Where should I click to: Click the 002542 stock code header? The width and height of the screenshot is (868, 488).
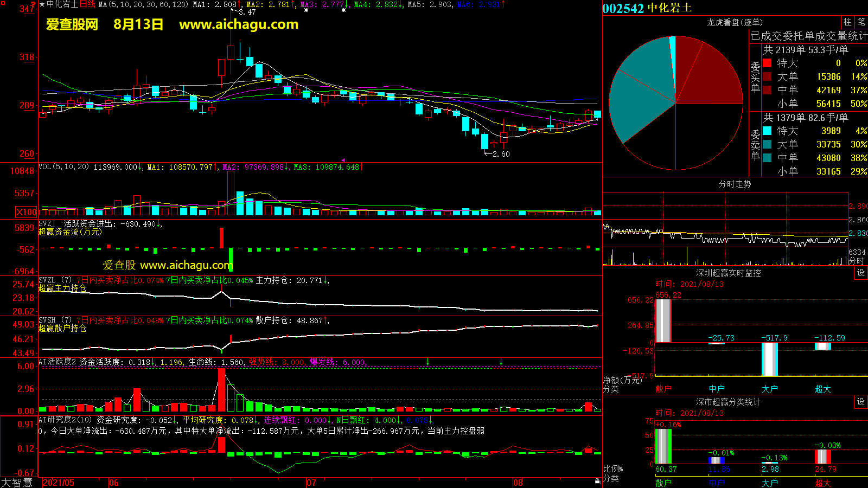click(623, 8)
